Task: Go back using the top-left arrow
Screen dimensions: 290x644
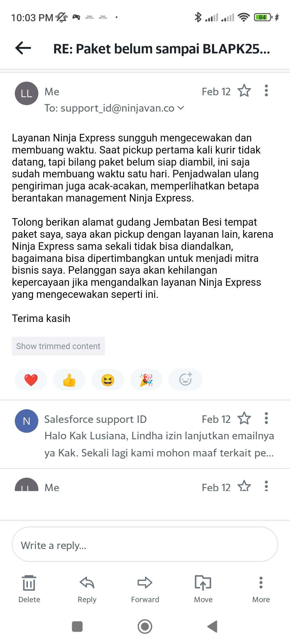Action: pyautogui.click(x=23, y=48)
